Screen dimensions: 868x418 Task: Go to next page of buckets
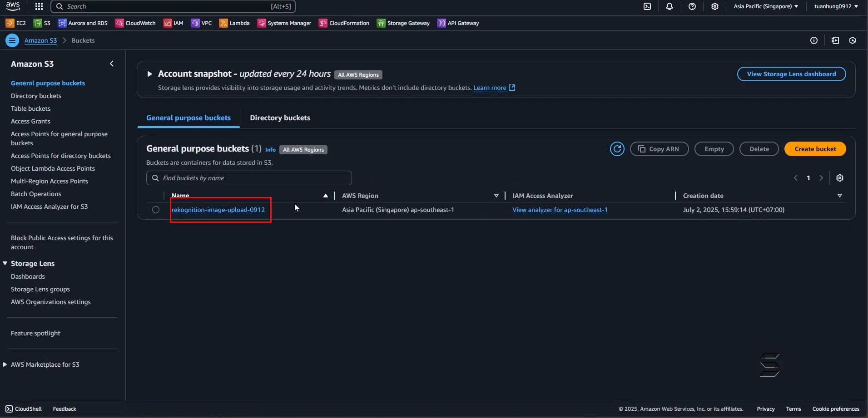point(821,178)
